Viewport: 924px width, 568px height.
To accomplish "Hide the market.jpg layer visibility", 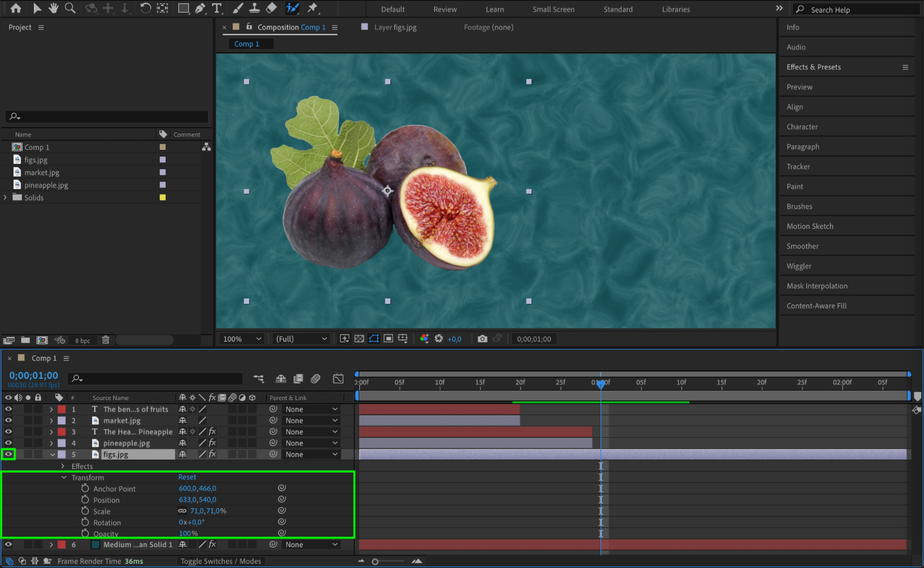I will 8,420.
